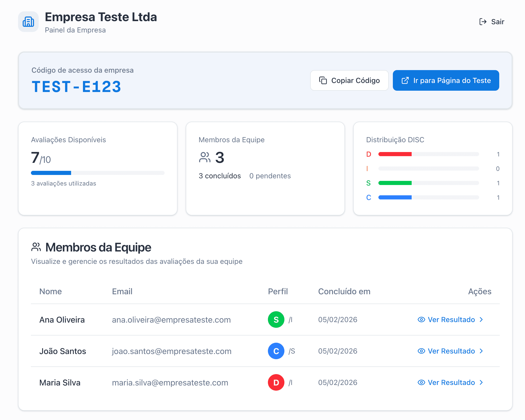
Task: Select the red D profile badge for Maria Silva
Action: (276, 382)
